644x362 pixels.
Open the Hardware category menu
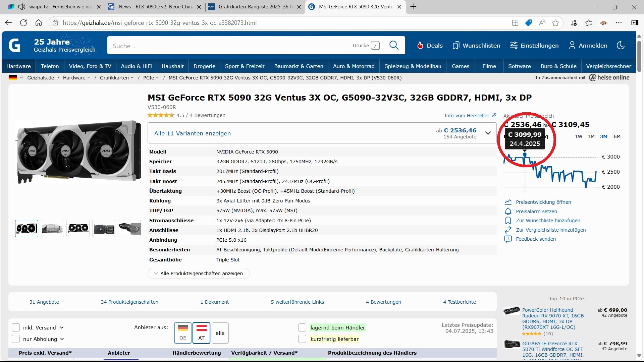click(x=18, y=66)
